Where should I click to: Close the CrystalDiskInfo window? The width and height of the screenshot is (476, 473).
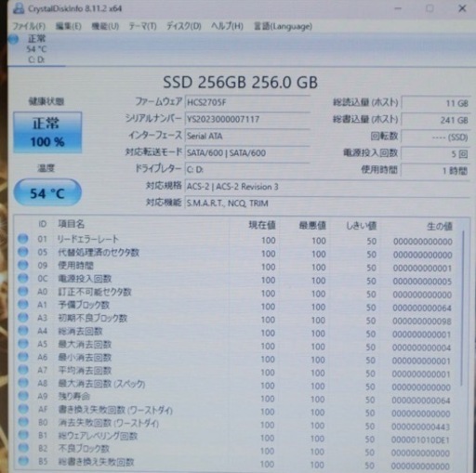click(x=462, y=8)
